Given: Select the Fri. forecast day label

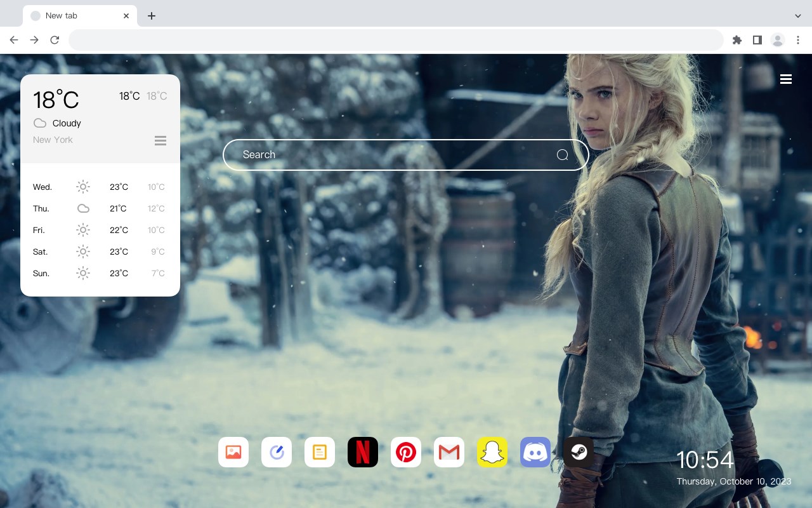Looking at the screenshot, I should (39, 231).
